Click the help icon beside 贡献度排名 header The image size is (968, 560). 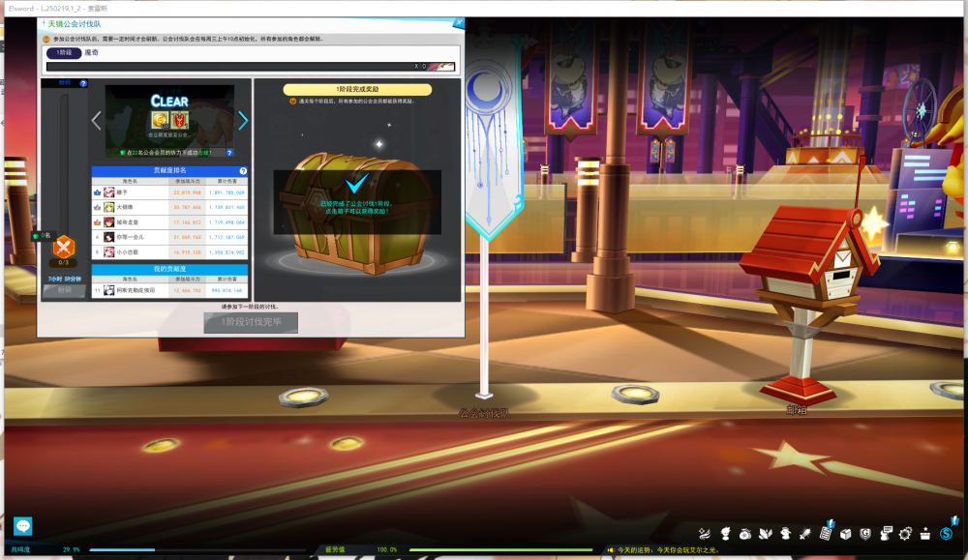coord(243,171)
